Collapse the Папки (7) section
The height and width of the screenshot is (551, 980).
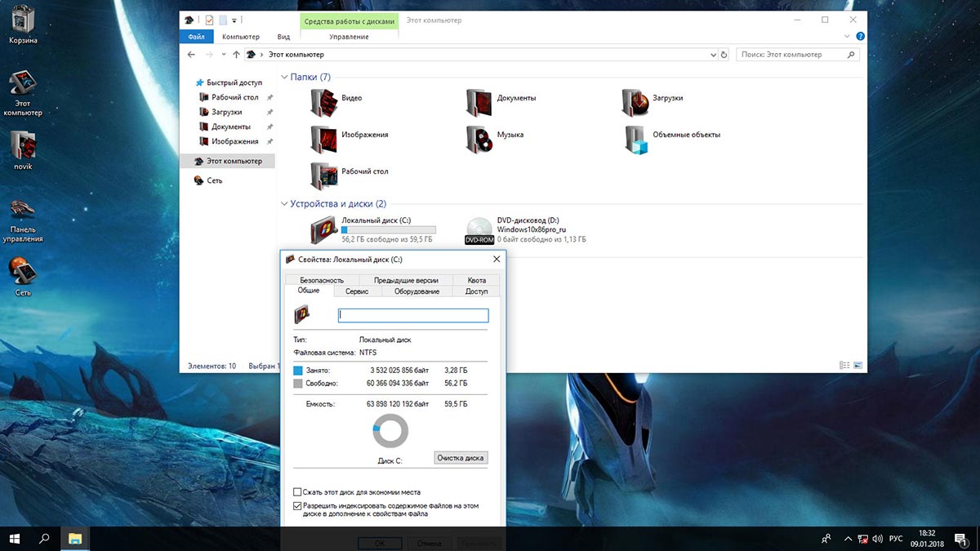(285, 78)
